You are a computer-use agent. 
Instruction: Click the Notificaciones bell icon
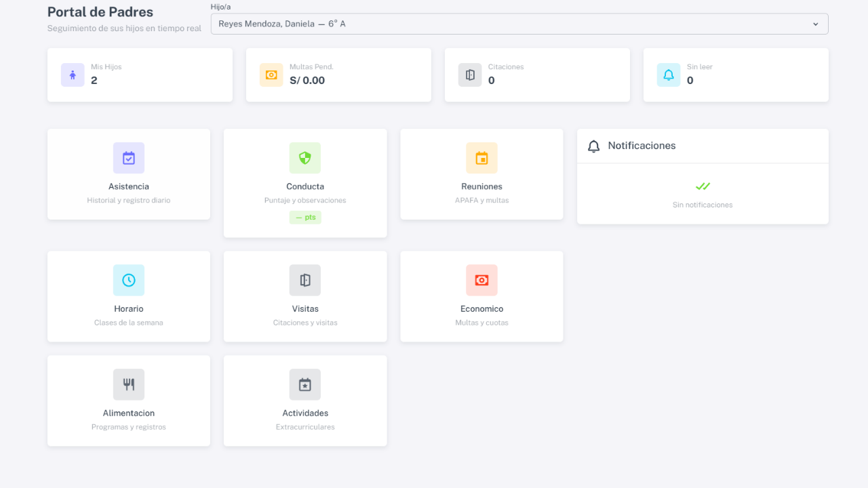(x=594, y=146)
